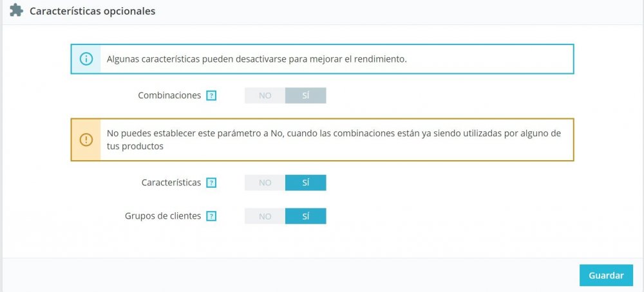Switch Grupos de clientes to NO
644x292 pixels.
click(x=265, y=216)
